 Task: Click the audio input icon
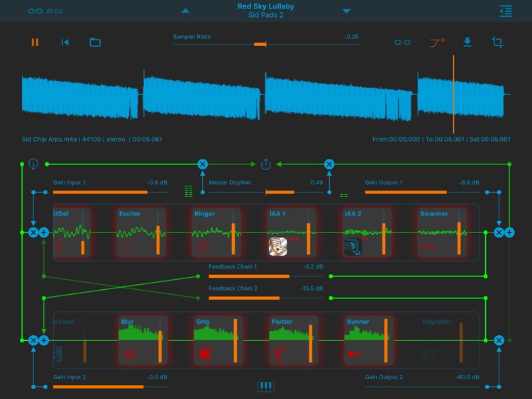click(x=33, y=164)
